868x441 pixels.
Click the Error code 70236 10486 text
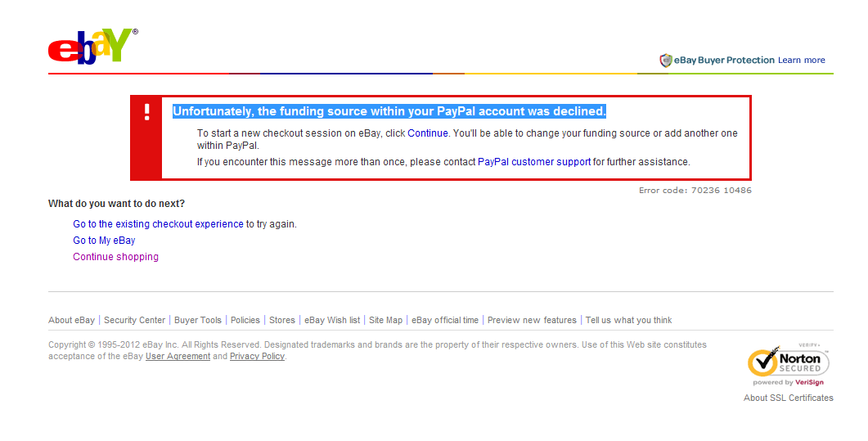pyautogui.click(x=695, y=191)
